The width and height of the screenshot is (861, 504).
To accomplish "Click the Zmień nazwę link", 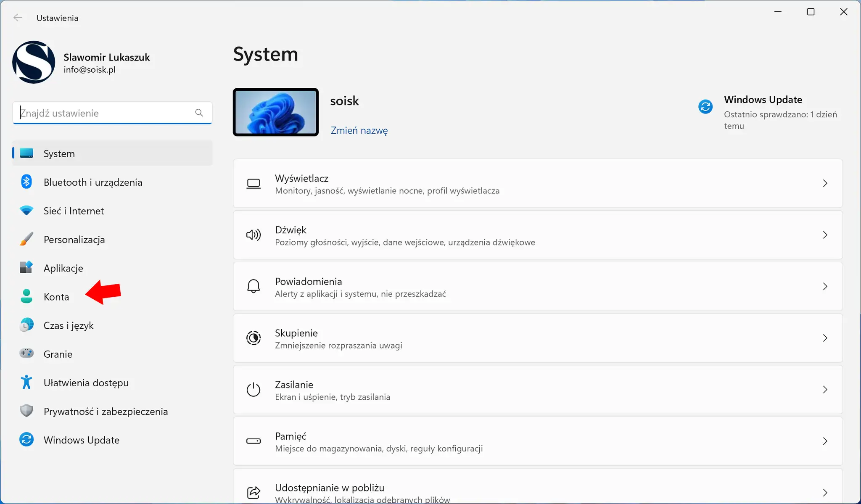I will 359,130.
